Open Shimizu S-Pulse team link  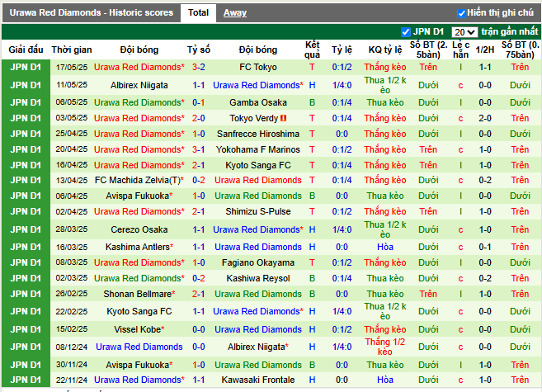(258, 211)
